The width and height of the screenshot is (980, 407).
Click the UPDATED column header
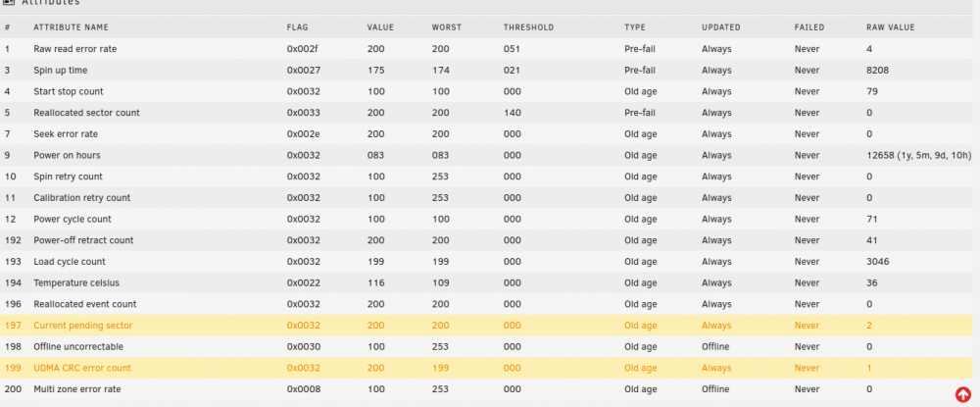coord(720,27)
